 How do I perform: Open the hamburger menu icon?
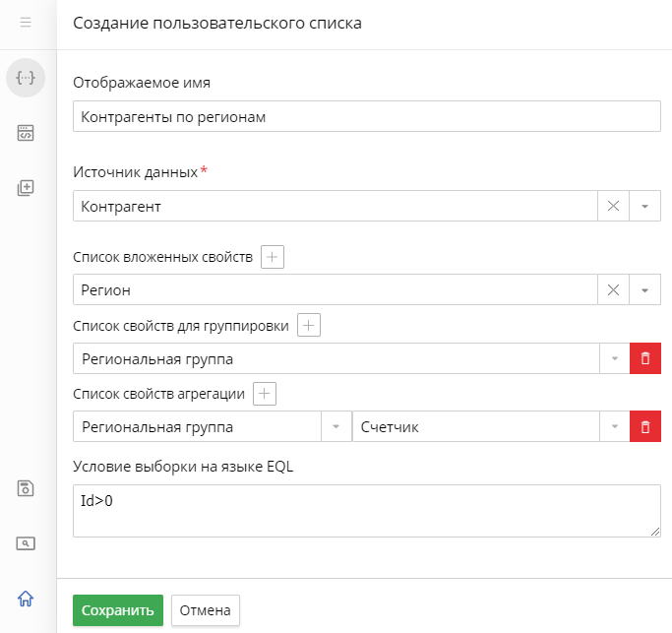pos(26,23)
